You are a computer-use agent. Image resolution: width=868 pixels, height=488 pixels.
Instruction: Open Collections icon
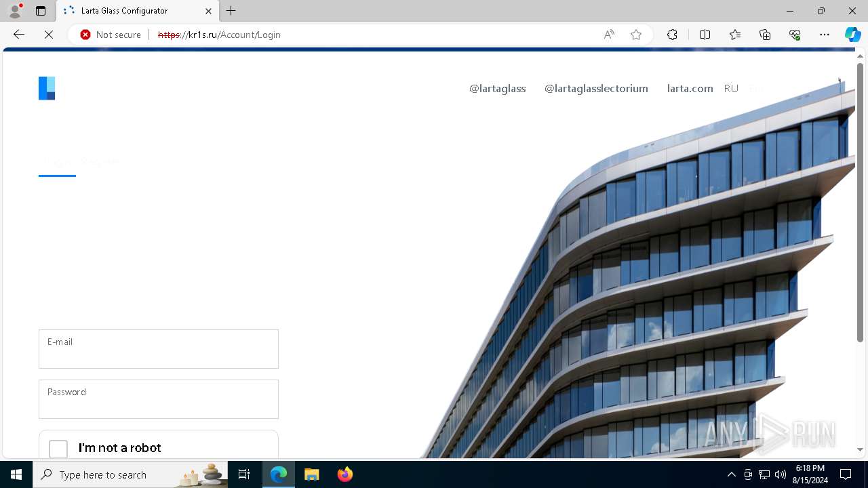pyautogui.click(x=765, y=35)
